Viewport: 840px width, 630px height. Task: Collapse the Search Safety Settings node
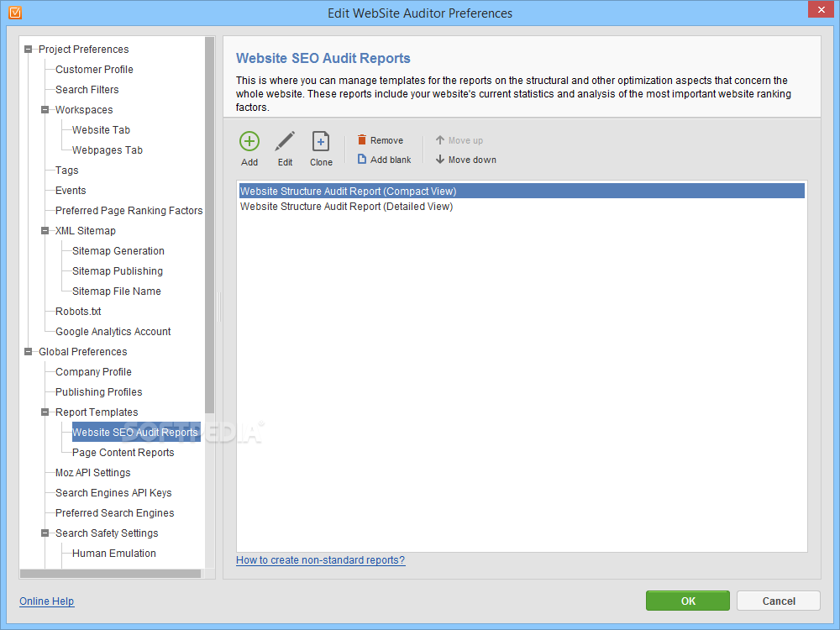[45, 533]
